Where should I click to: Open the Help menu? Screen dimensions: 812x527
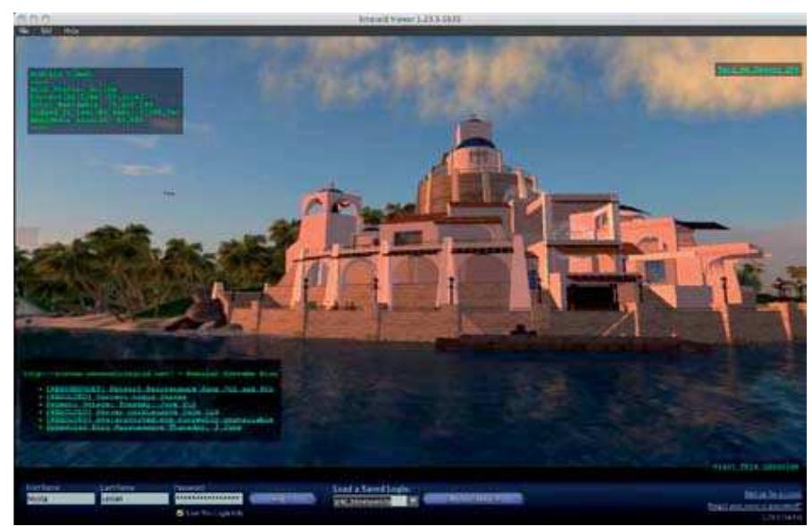click(70, 30)
